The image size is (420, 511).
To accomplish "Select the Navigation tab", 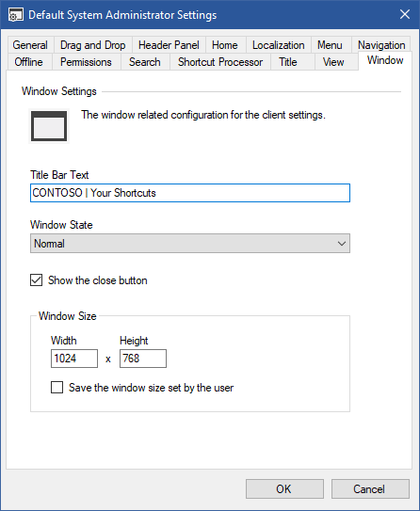I will [x=381, y=45].
